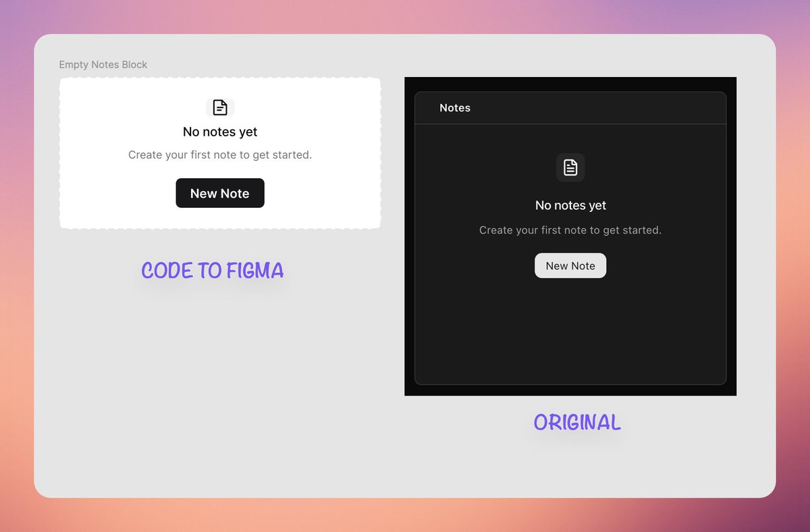This screenshot has width=810, height=532.
Task: Click the document icon in white card
Action: (x=220, y=107)
